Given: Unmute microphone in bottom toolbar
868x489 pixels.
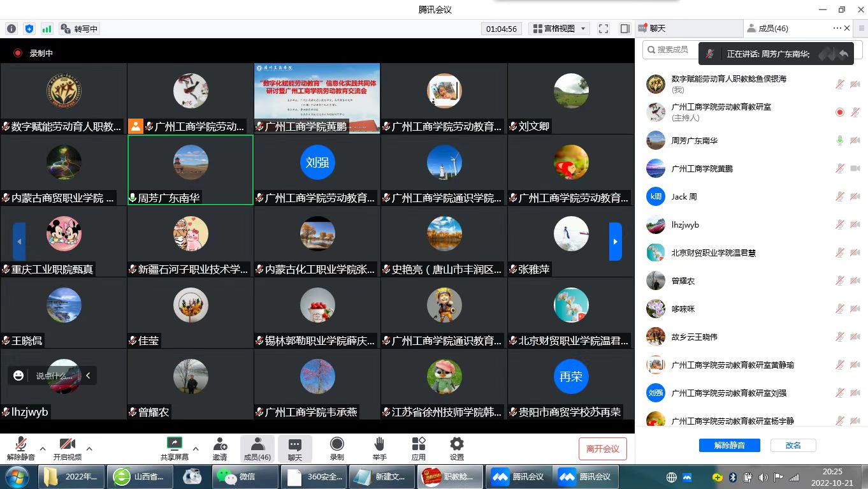Looking at the screenshot, I should [x=21, y=444].
